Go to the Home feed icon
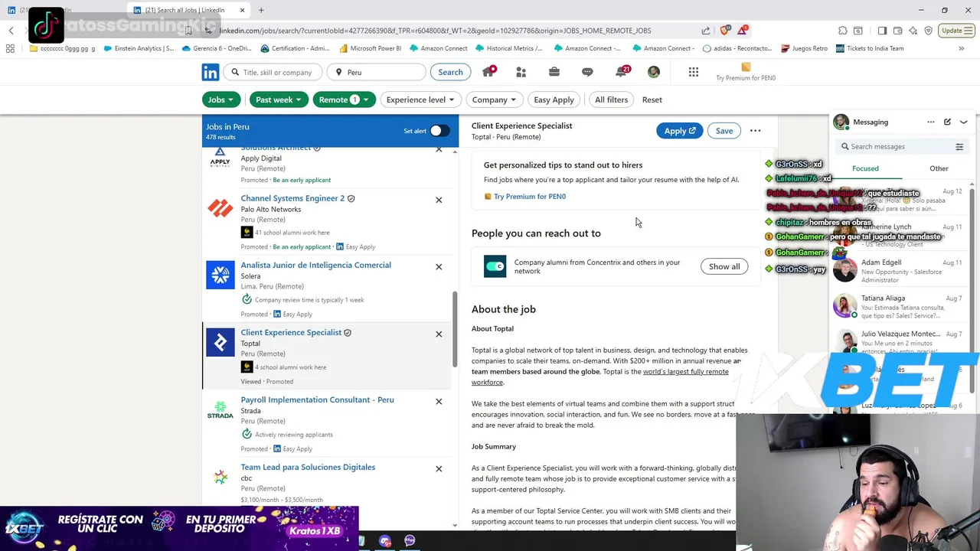 click(x=488, y=72)
